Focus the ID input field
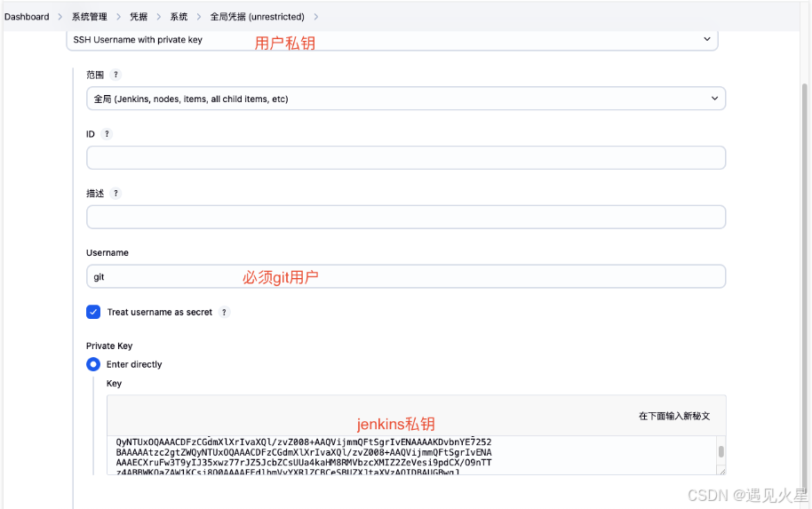Viewport: 812px width, 509px height. pos(406,157)
